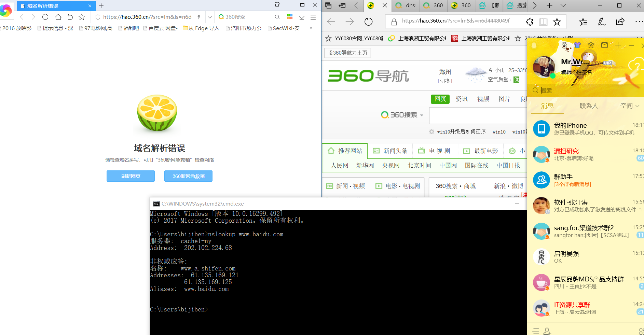
Task: Open the 从 Edge 导入 bookmarks folder
Action: pyautogui.click(x=201, y=28)
